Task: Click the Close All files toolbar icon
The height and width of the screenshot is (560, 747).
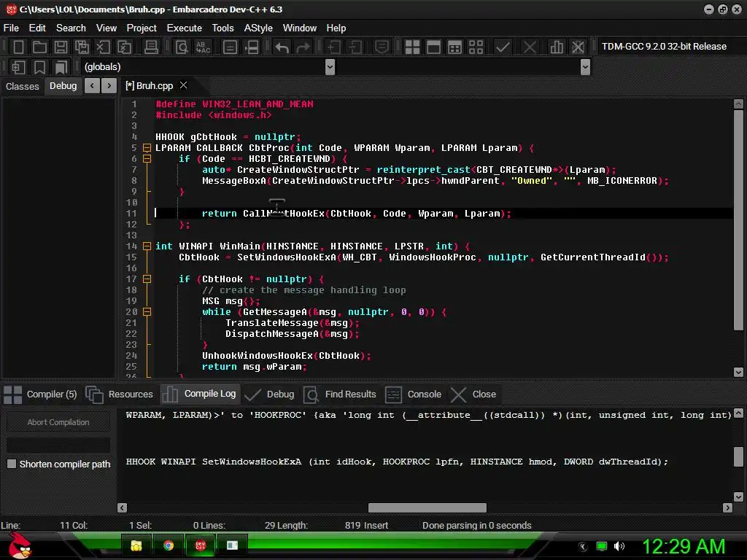Action: [124, 47]
